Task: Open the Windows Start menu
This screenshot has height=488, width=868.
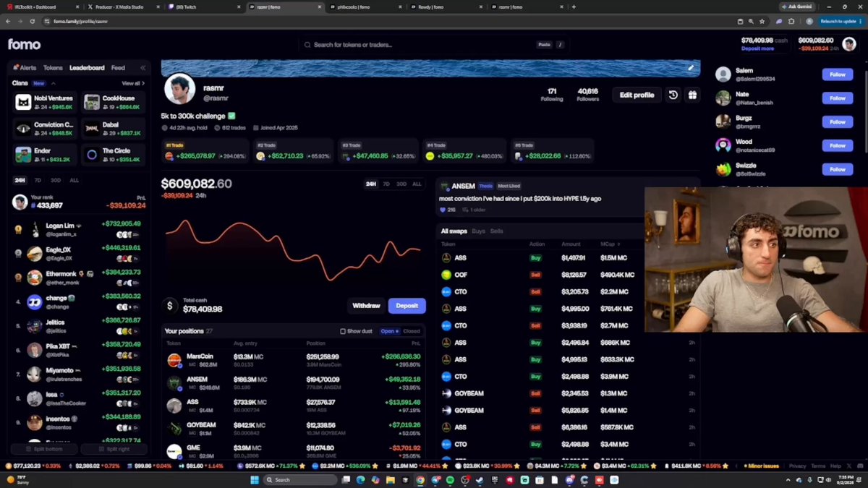Action: pos(255,480)
